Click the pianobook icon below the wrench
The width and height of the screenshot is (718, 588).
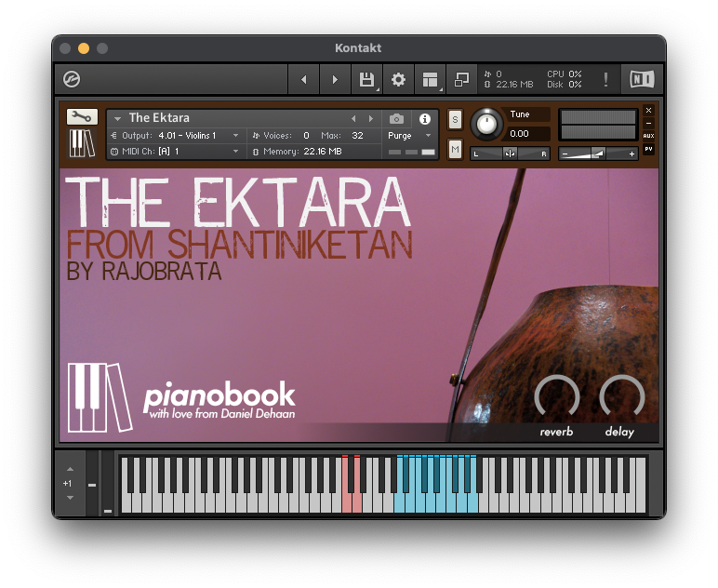(82, 143)
